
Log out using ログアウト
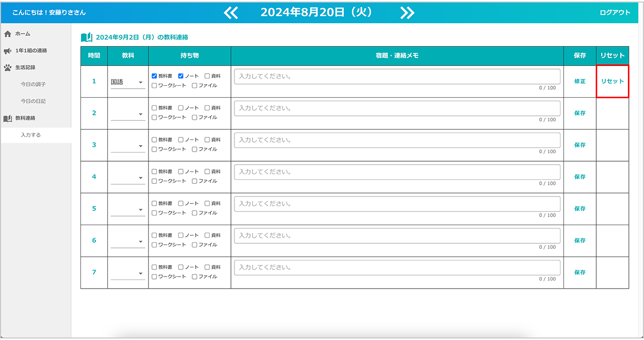(x=615, y=13)
